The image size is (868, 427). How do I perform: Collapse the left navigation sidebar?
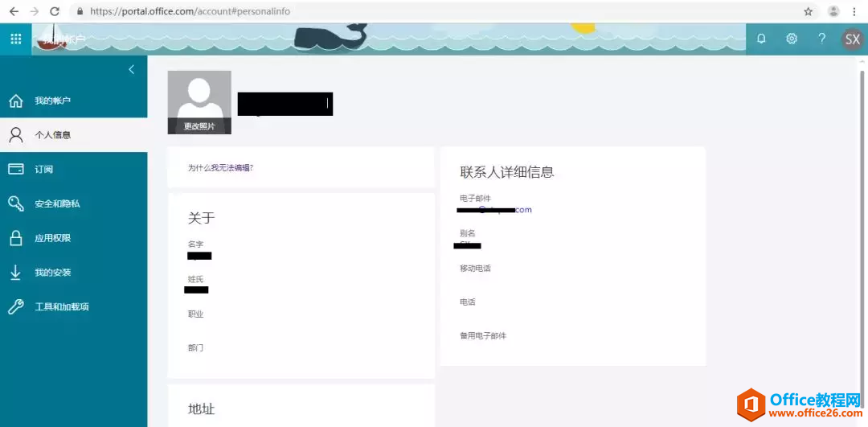pos(132,69)
